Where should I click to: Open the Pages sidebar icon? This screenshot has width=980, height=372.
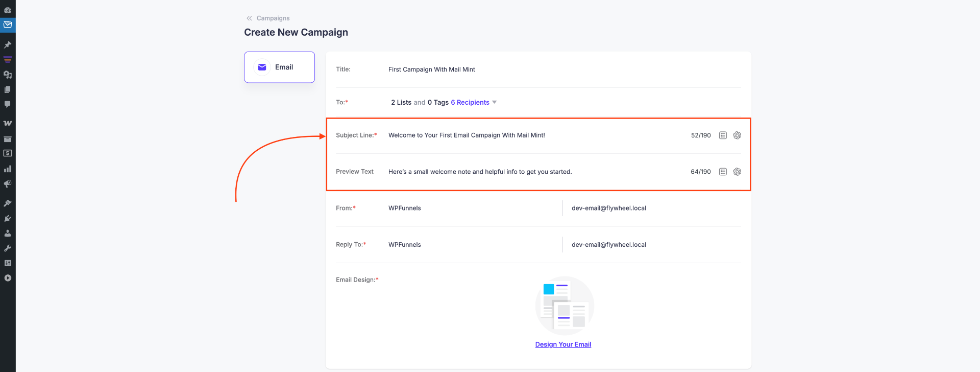pyautogui.click(x=8, y=89)
